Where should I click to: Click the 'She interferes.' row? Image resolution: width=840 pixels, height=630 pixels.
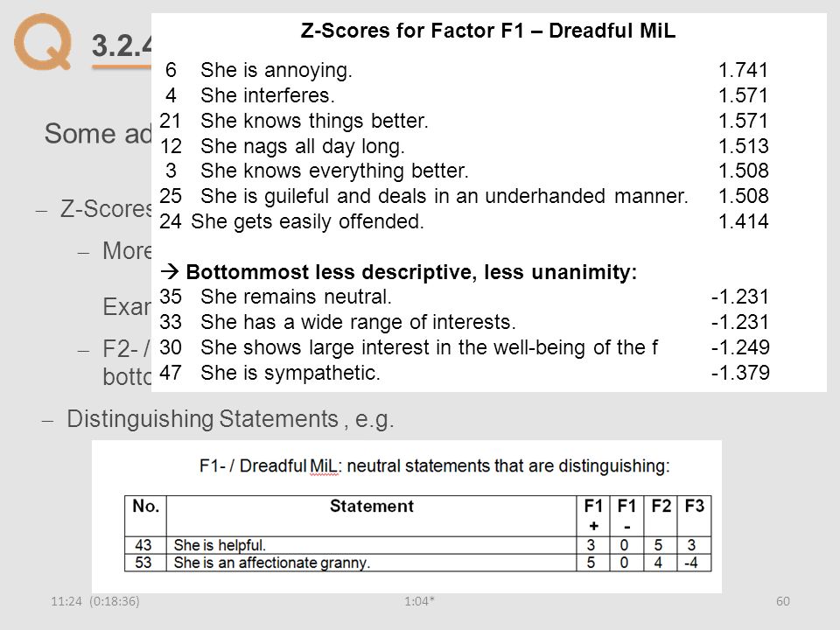point(464,95)
